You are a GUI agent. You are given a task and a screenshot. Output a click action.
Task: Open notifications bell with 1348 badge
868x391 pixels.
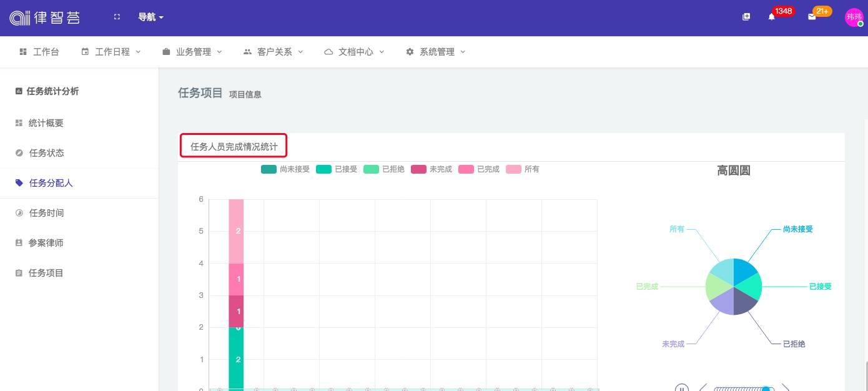click(x=772, y=17)
